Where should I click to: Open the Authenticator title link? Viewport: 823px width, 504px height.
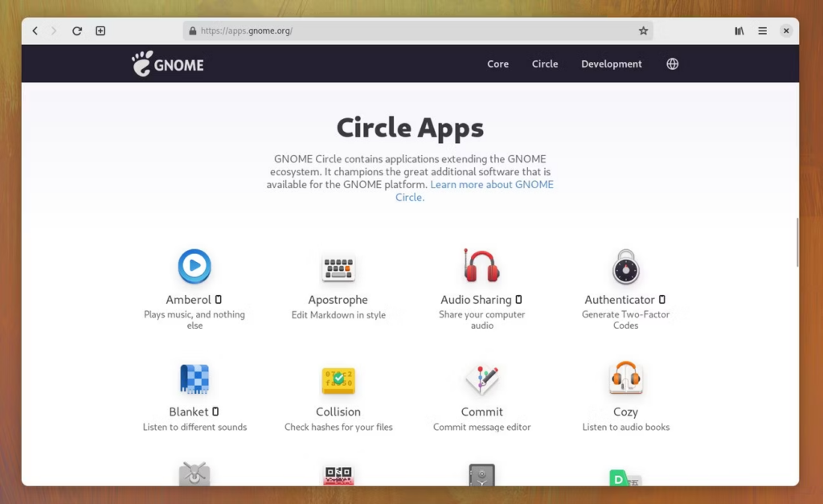click(x=620, y=300)
